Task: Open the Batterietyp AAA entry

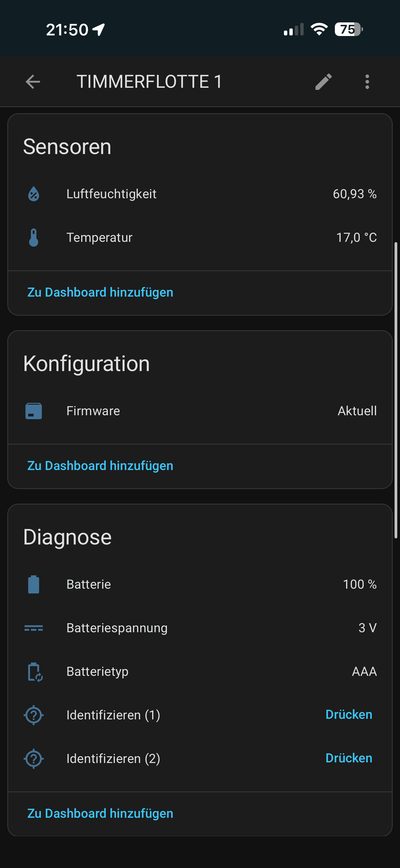Action: tap(202, 672)
